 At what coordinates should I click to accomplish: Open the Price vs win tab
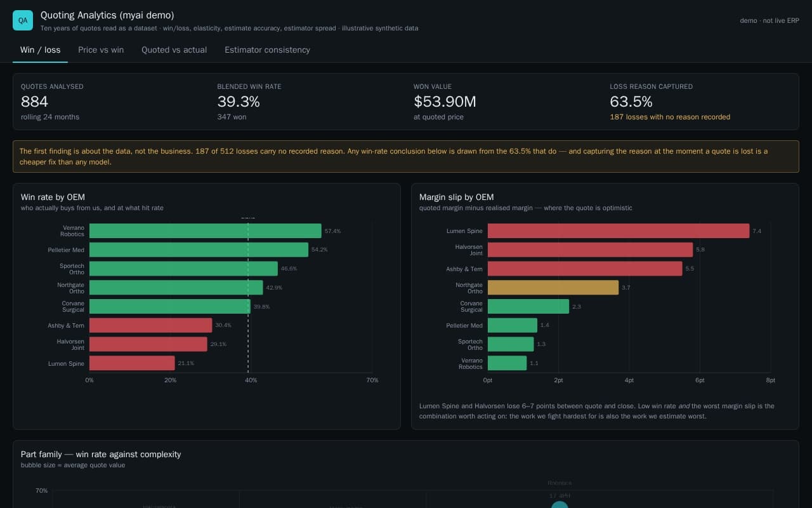point(101,50)
